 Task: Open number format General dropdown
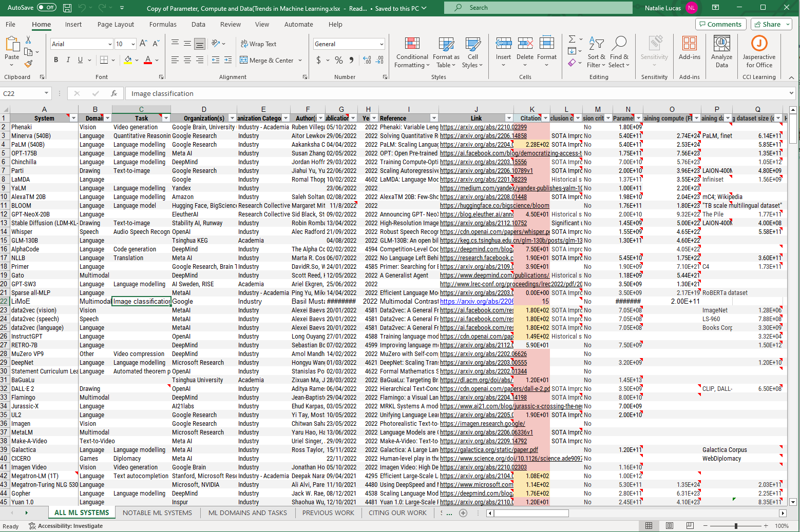click(x=382, y=44)
